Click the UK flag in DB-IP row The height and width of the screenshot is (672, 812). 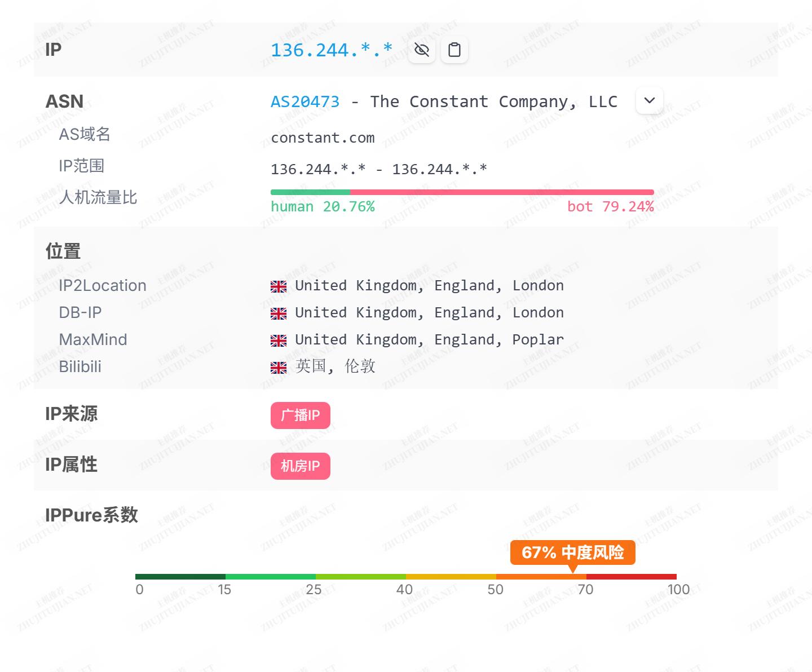pyautogui.click(x=279, y=313)
